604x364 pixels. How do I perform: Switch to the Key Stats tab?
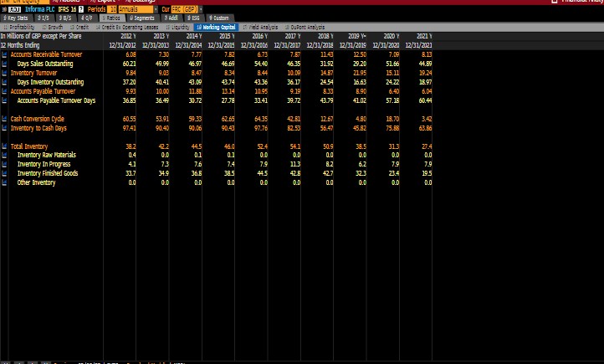coord(16,18)
